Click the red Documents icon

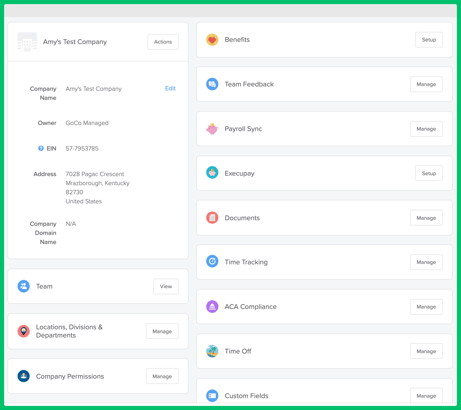click(212, 218)
